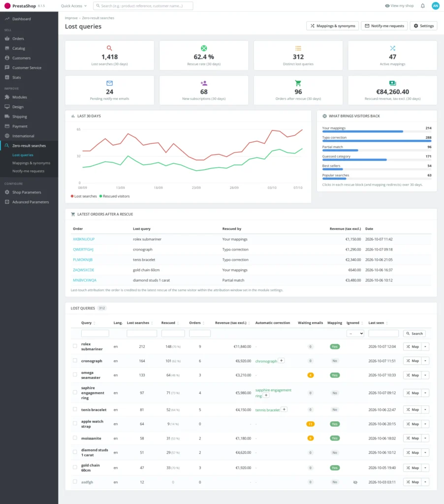Click the Search filter button
Screen dimensions: 444x504
click(414, 334)
